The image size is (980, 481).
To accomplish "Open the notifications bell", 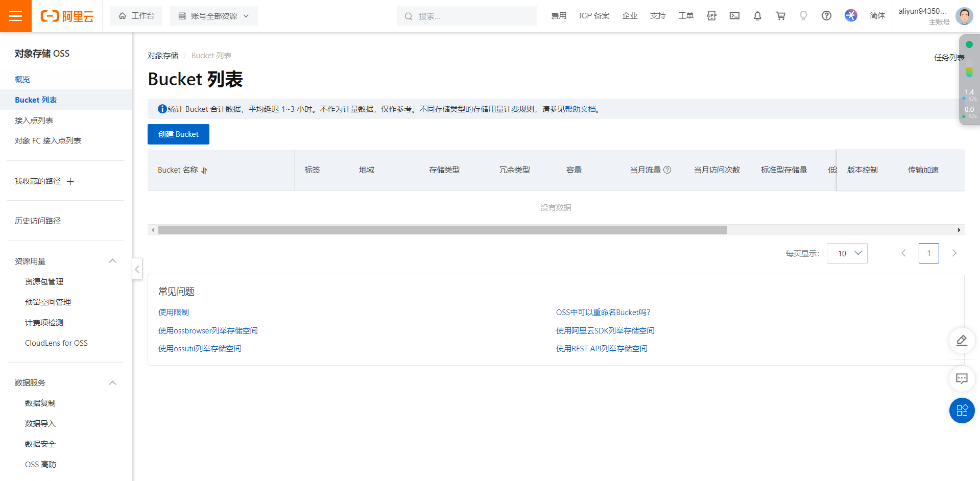I will tap(757, 16).
